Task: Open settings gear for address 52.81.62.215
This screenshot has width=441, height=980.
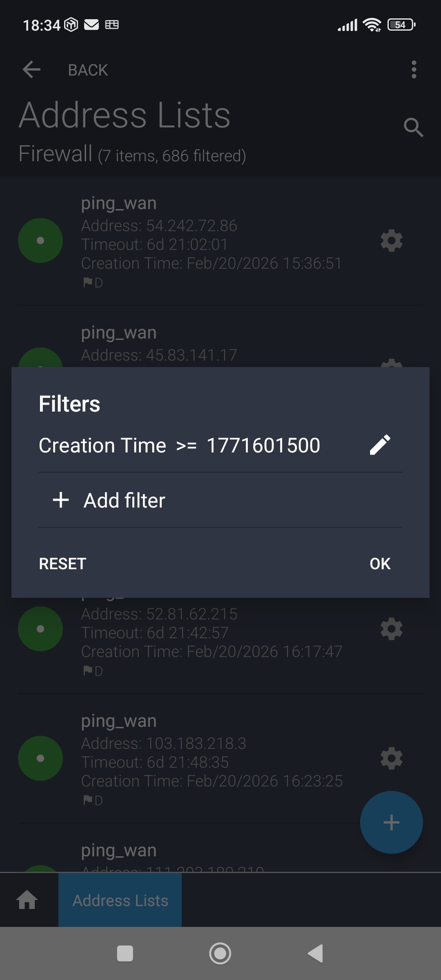Action: [391, 629]
